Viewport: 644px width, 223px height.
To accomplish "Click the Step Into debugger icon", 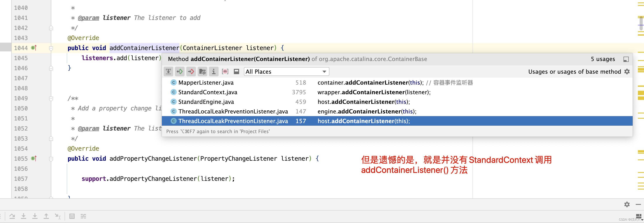I will 24,216.
